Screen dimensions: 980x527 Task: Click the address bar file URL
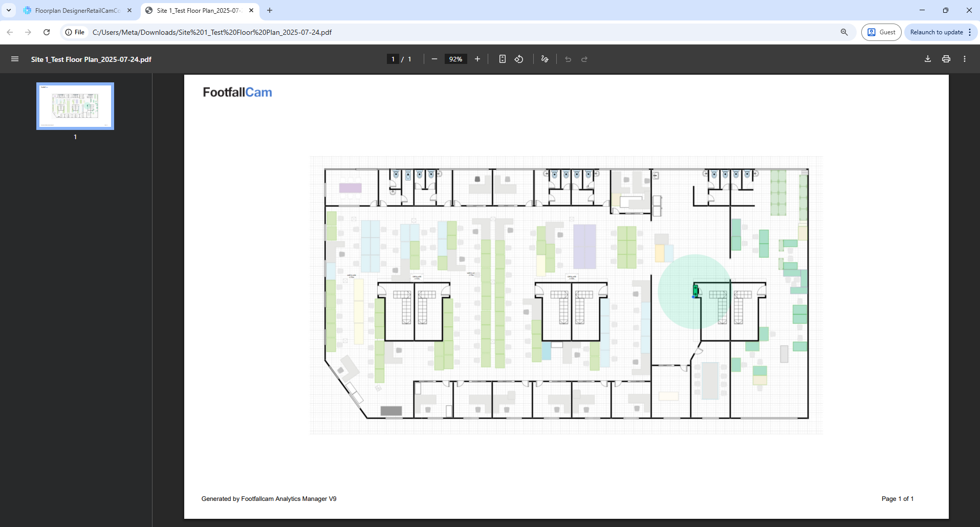click(x=212, y=32)
